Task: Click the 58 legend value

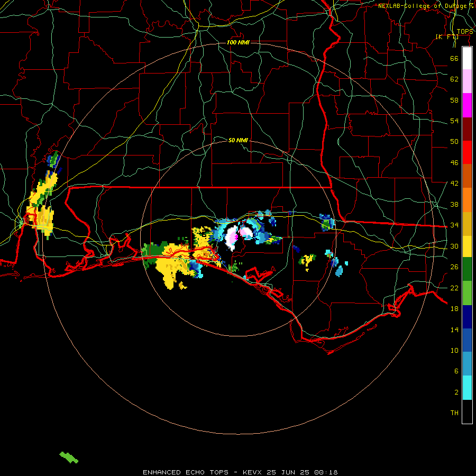Action: click(454, 100)
